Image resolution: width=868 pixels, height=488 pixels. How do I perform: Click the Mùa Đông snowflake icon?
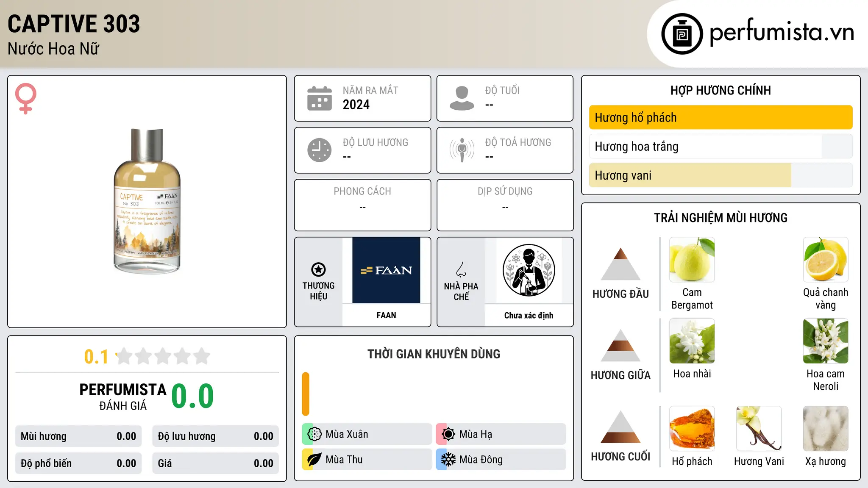point(448,460)
